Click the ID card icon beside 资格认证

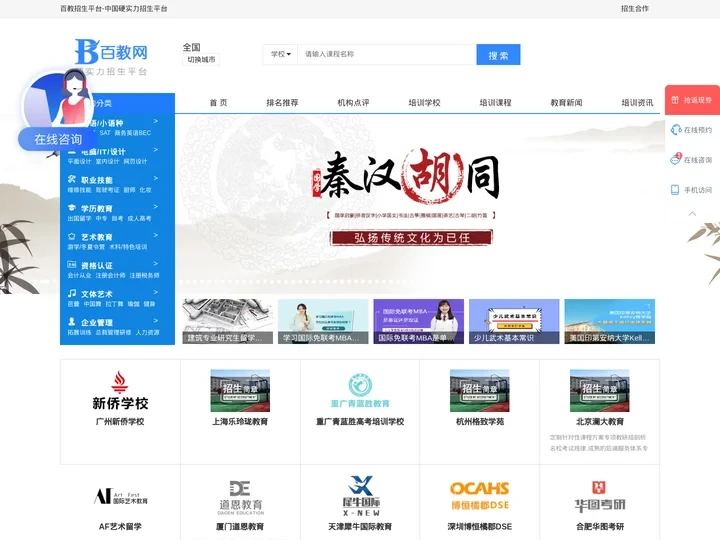[x=72, y=264]
